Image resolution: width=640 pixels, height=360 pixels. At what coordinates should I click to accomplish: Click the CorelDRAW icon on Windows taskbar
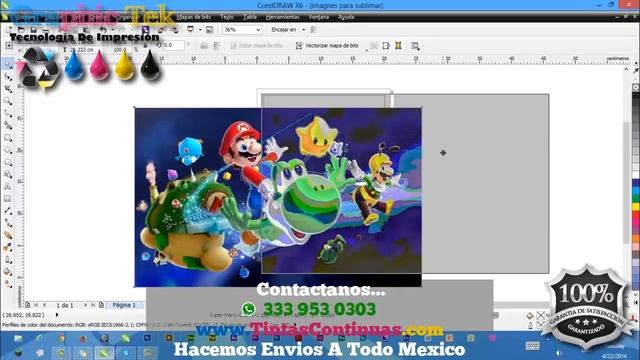click(104, 353)
